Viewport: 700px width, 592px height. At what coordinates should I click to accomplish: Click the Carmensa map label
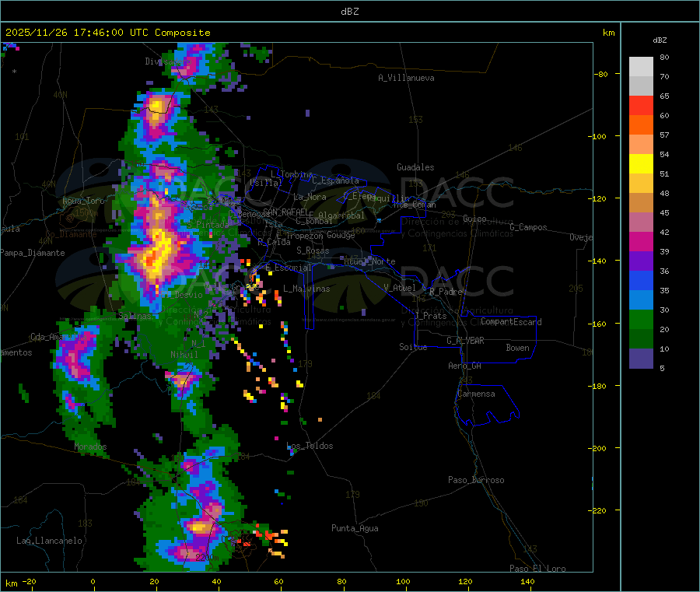click(476, 394)
